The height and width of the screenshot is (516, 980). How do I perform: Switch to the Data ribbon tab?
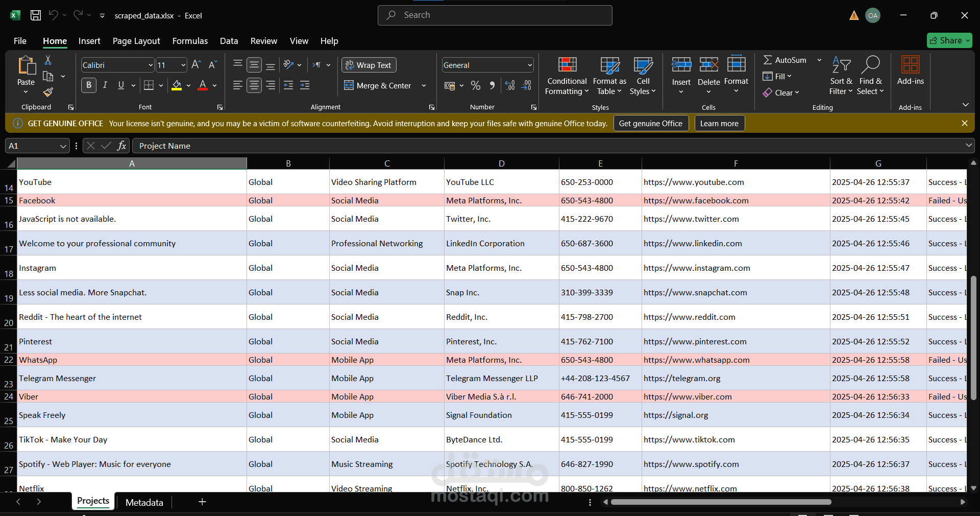click(x=229, y=41)
